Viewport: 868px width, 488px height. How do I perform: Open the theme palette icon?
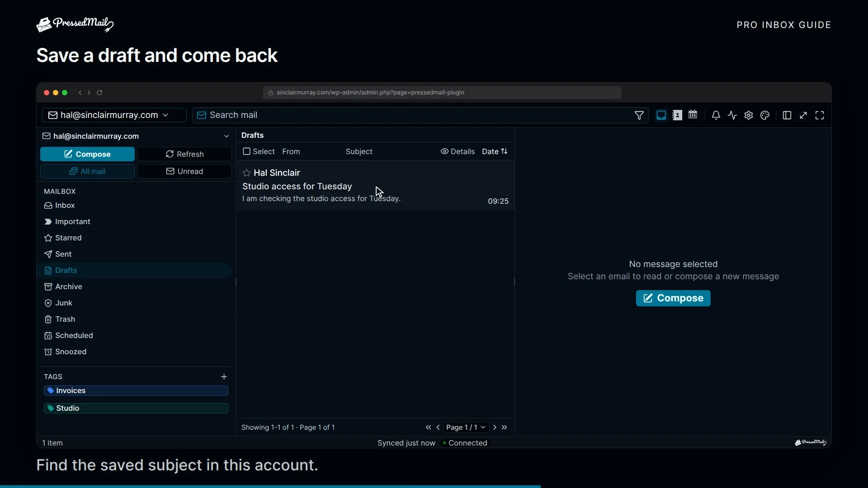pos(765,115)
